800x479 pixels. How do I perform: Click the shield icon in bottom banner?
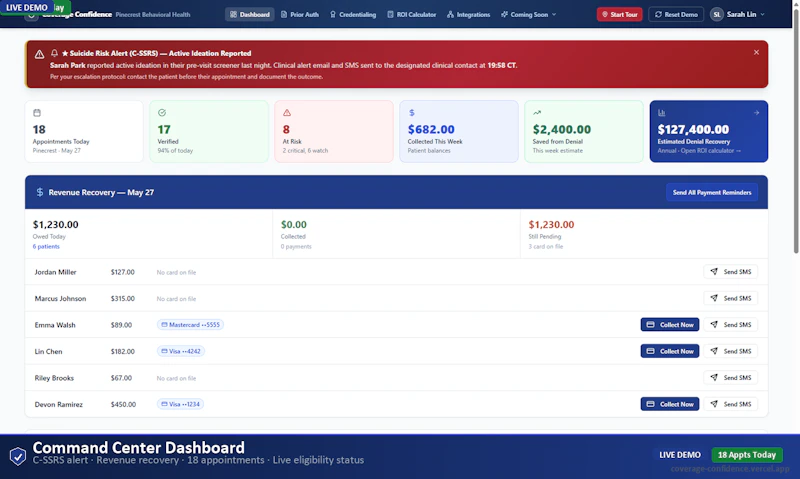[18, 456]
